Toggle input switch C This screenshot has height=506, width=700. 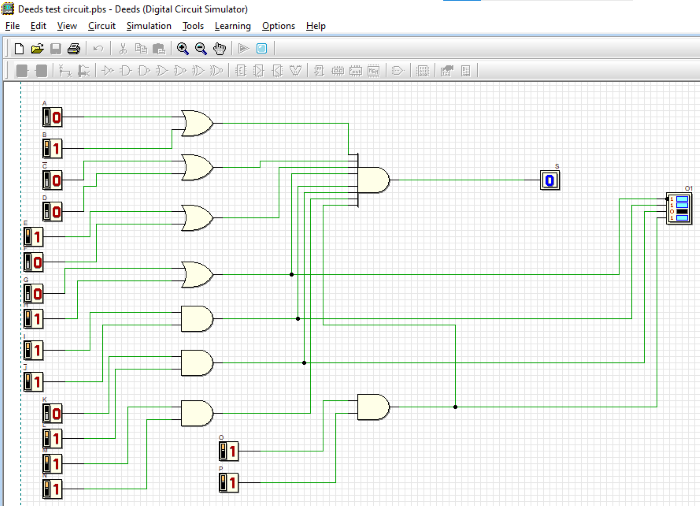pyautogui.click(x=52, y=180)
